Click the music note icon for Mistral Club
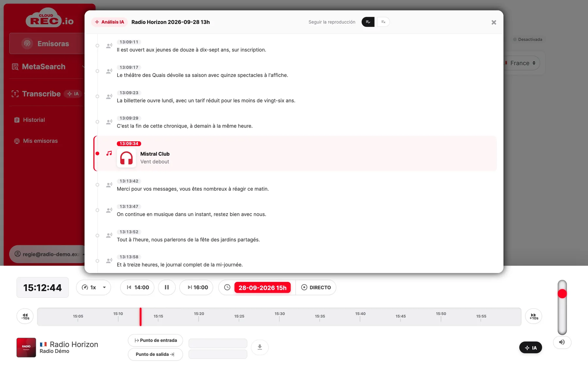Screen dimensions: 588x368 point(109,153)
